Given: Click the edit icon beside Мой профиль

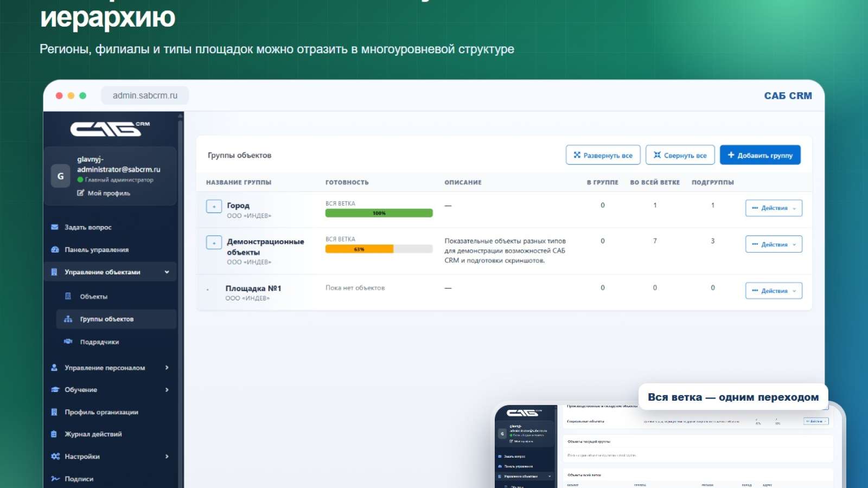Looking at the screenshot, I should tap(81, 193).
